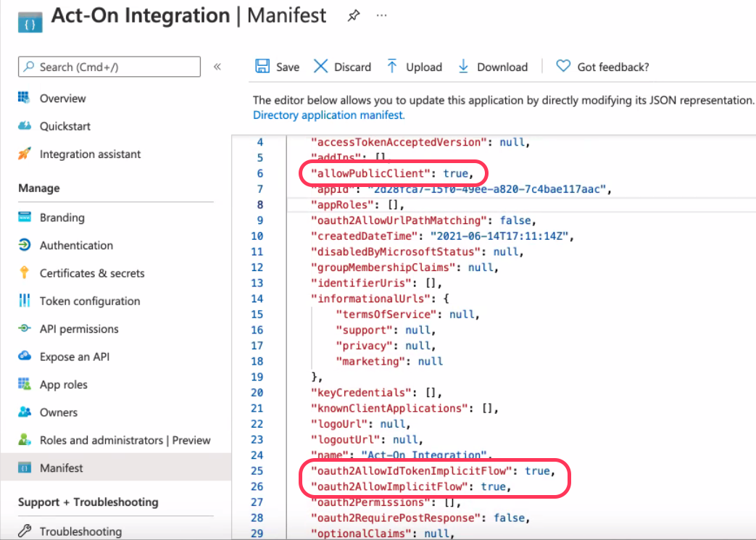Open Token configuration
The image size is (756, 540).
point(90,302)
